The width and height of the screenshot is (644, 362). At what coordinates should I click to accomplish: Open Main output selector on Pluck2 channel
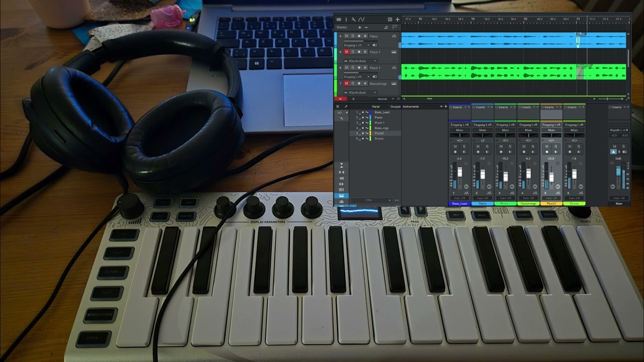(551, 130)
